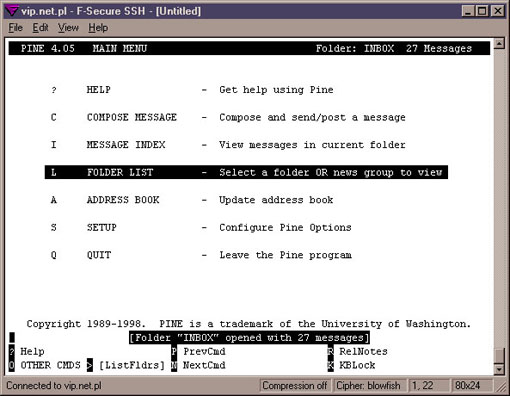Click the vertical scrollbar thumb
This screenshot has width=510, height=396.
tap(499, 356)
